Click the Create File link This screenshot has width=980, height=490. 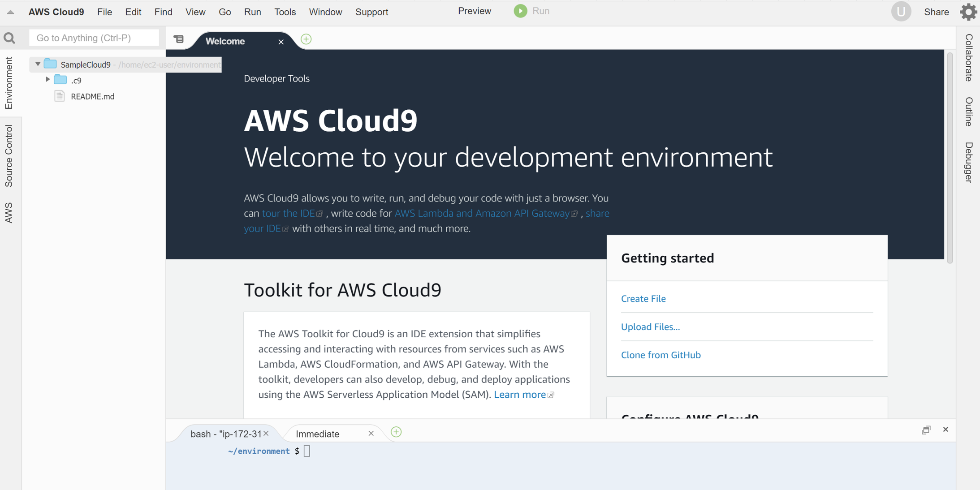[x=643, y=298]
